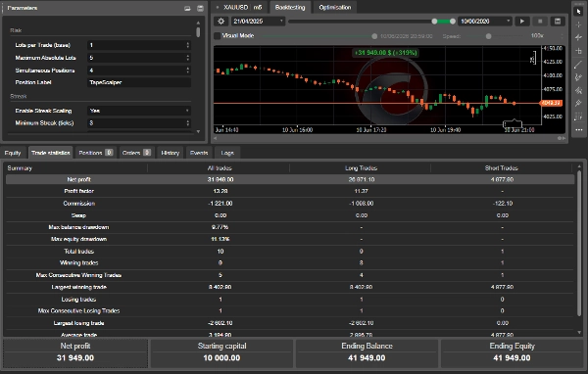The height and width of the screenshot is (374, 588).
Task: Click the Ending Equity summary box
Action: click(512, 352)
